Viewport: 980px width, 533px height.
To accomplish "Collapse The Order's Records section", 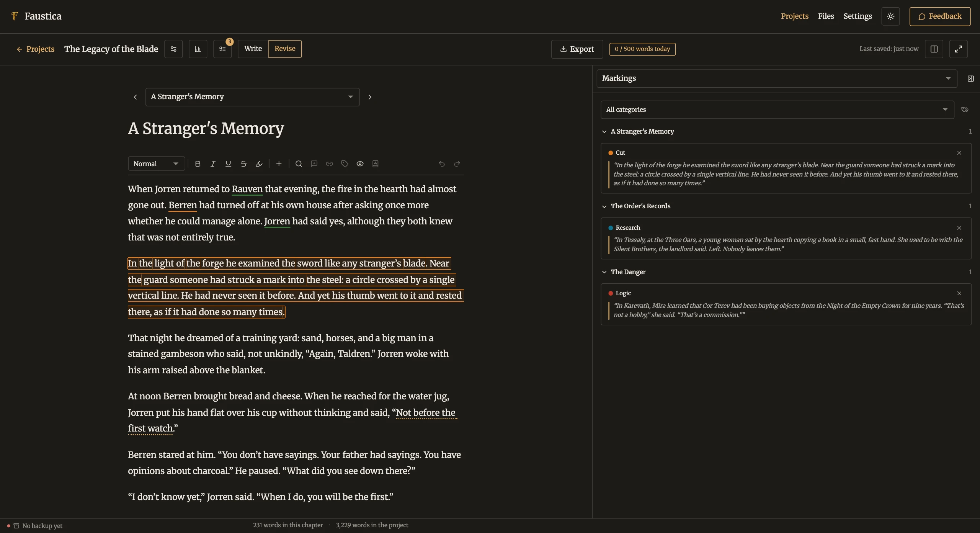I will tap(604, 206).
